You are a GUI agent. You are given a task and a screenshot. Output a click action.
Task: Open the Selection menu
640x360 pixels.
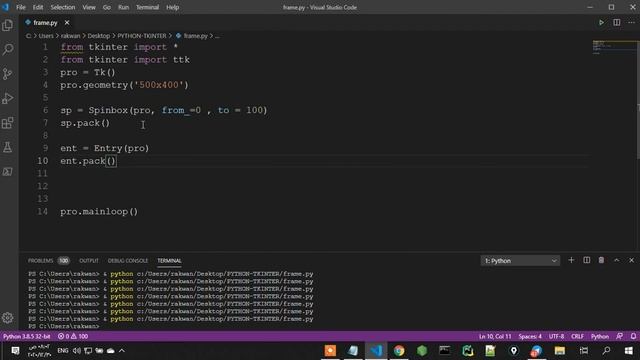point(63,7)
